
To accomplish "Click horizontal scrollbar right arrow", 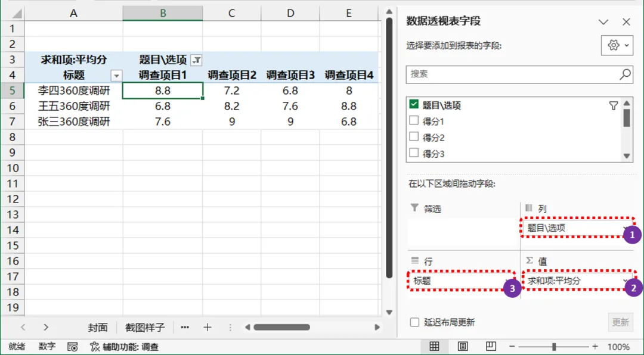I will (x=377, y=328).
